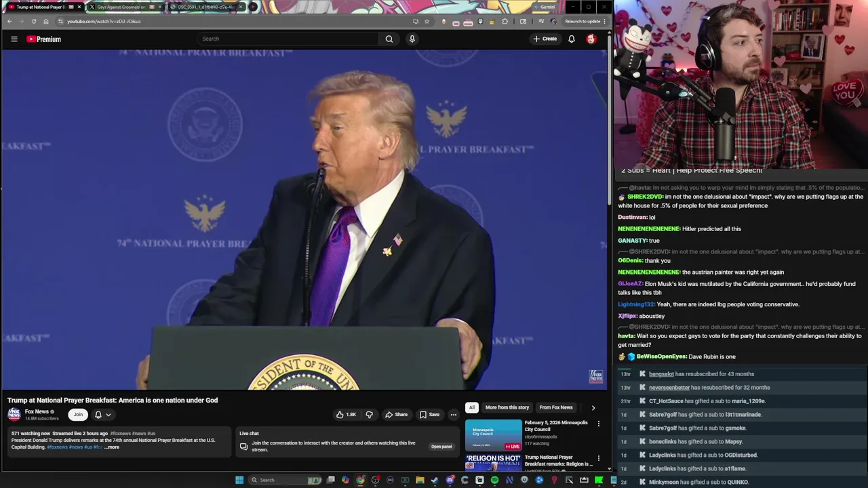This screenshot has height=488, width=868.
Task: Click chat user Lightning132
Action: [636, 304]
